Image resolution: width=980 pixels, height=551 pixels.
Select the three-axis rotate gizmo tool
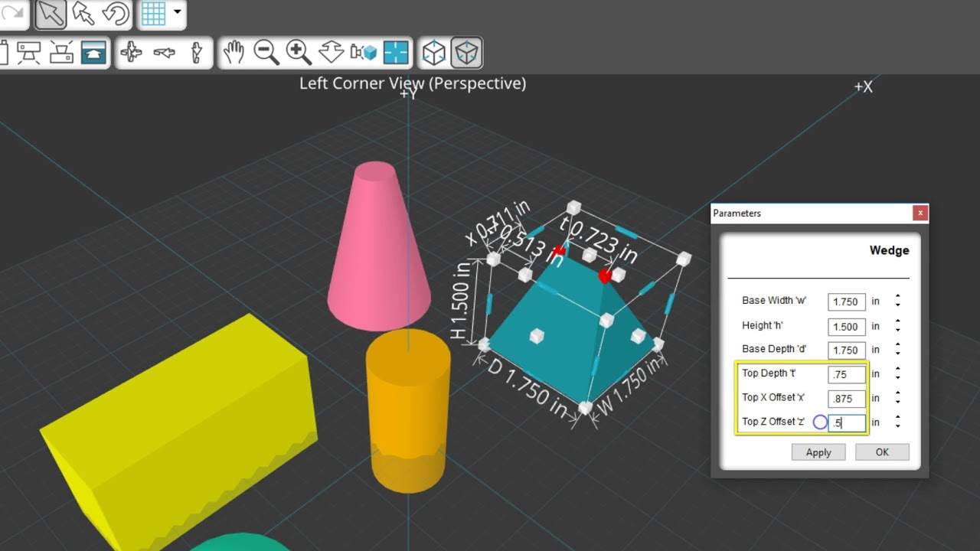132,52
